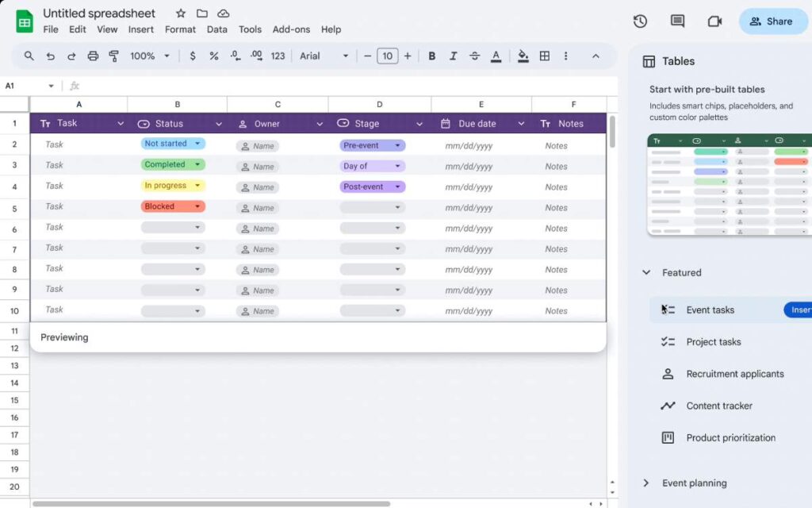812x508 pixels.
Task: Format selected cells as currency
Action: (x=193, y=56)
